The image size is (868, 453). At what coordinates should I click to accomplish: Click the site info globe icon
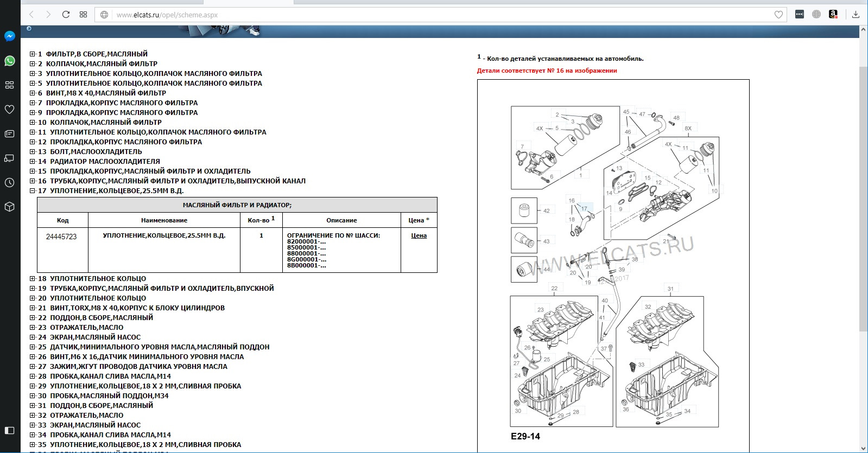point(104,15)
